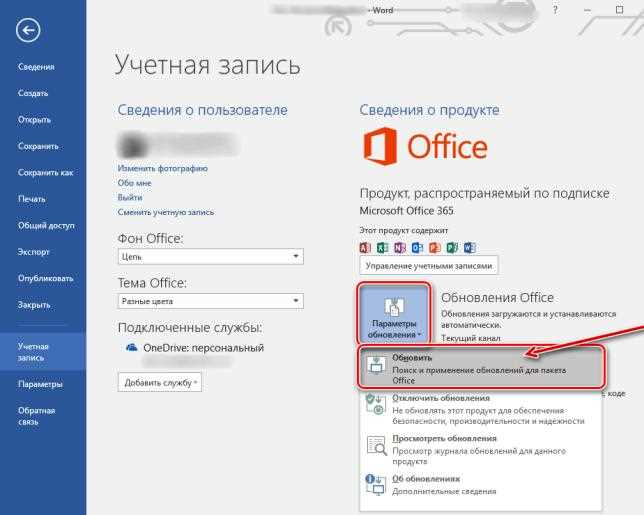The image size is (644, 515).
Task: Click the OneDrive cloud icon in connected services
Action: coord(131,348)
